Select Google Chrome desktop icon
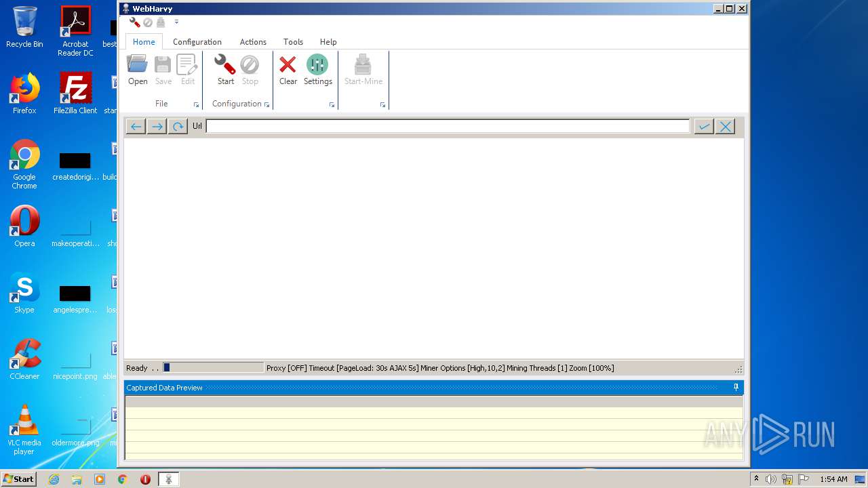This screenshot has height=488, width=868. coord(24,164)
